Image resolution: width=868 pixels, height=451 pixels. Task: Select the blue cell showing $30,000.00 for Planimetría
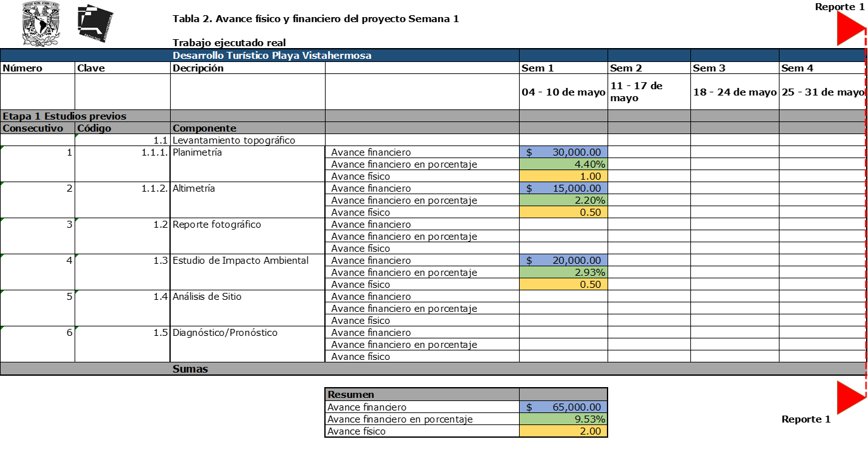(x=563, y=152)
